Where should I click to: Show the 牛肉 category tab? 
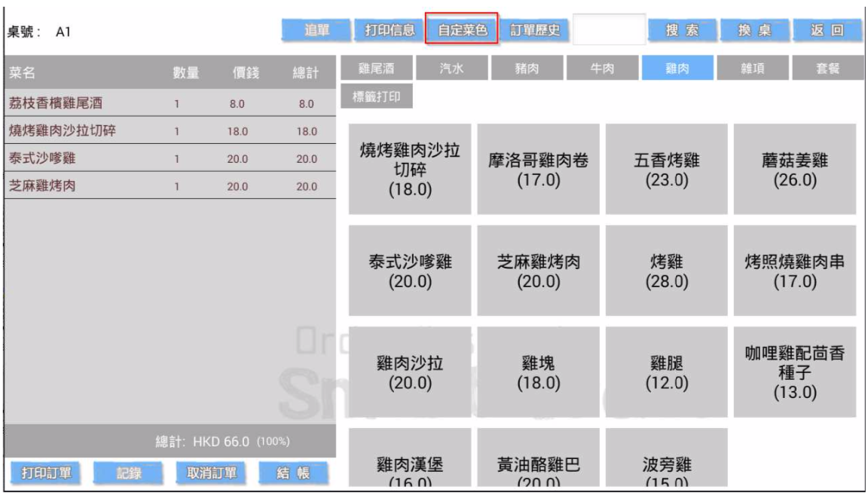click(602, 69)
